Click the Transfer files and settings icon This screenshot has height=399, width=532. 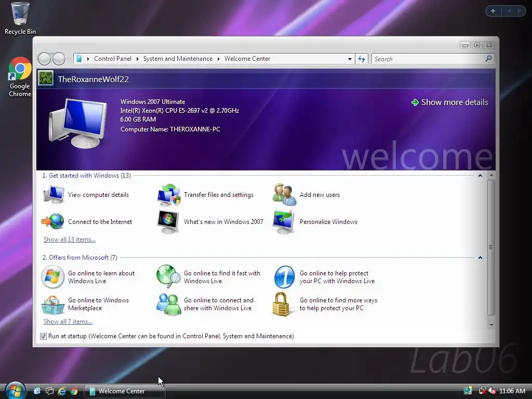169,195
